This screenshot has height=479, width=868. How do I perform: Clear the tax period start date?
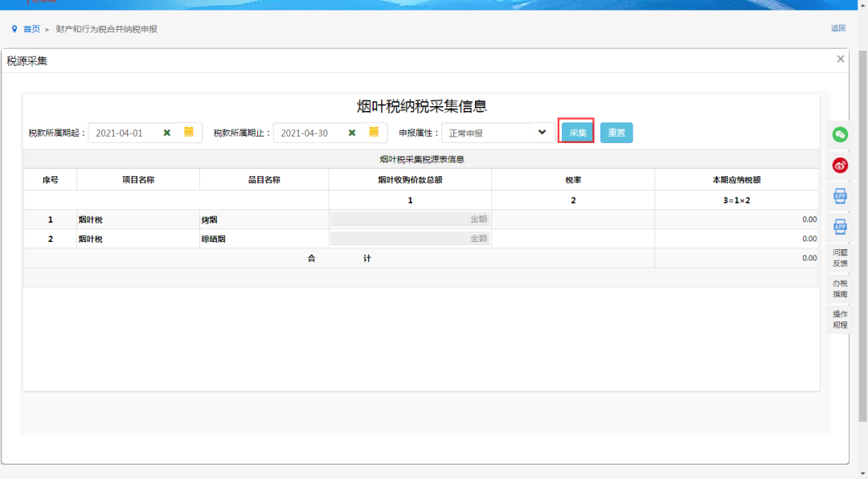(x=166, y=133)
